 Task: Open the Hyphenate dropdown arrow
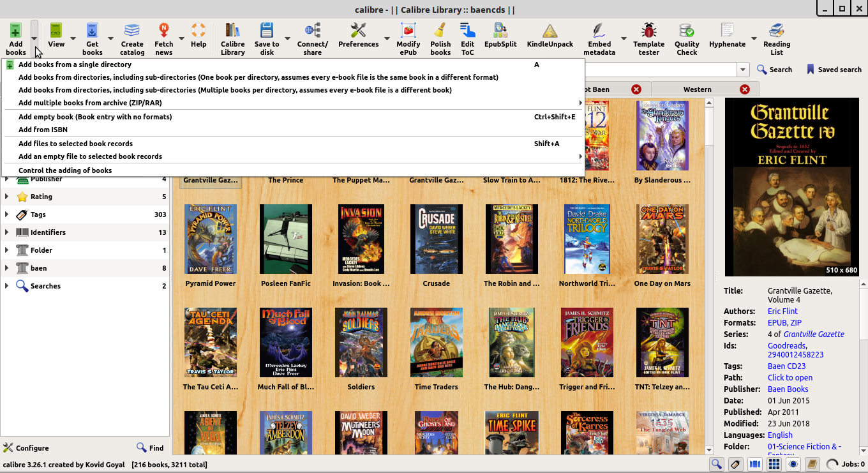[x=754, y=38]
